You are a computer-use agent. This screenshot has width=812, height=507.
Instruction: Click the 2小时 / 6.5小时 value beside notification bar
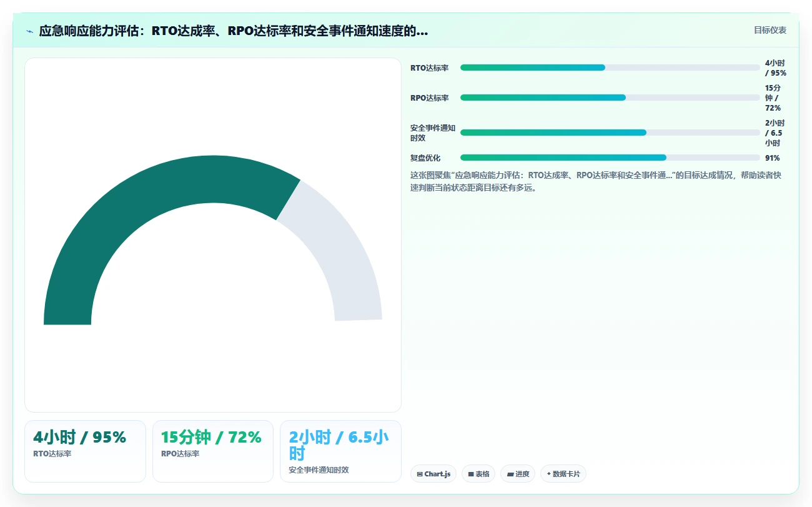tap(775, 133)
